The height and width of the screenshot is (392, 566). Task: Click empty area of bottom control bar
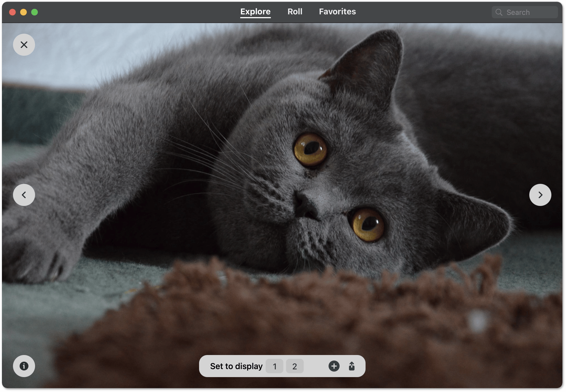[316, 366]
